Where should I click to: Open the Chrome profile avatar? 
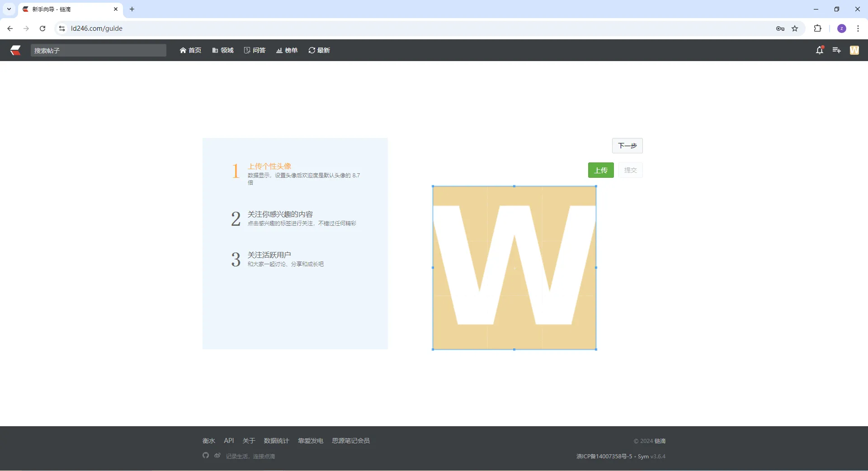[842, 29]
